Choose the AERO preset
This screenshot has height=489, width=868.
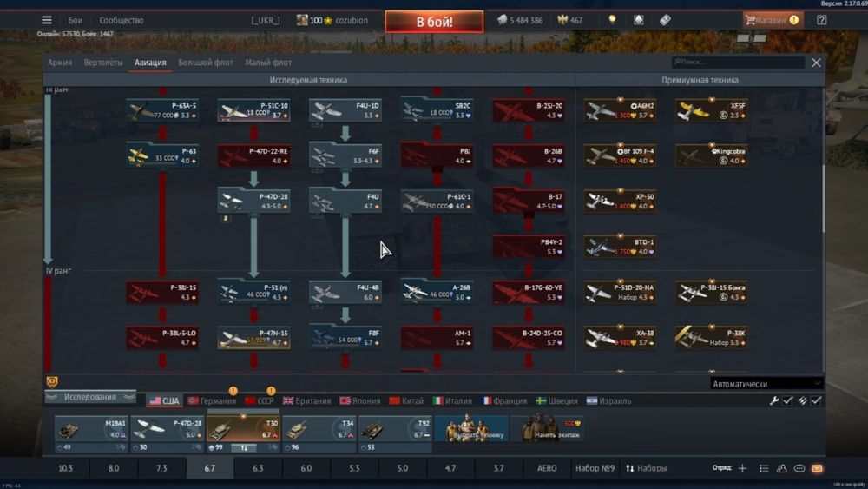pyautogui.click(x=547, y=468)
